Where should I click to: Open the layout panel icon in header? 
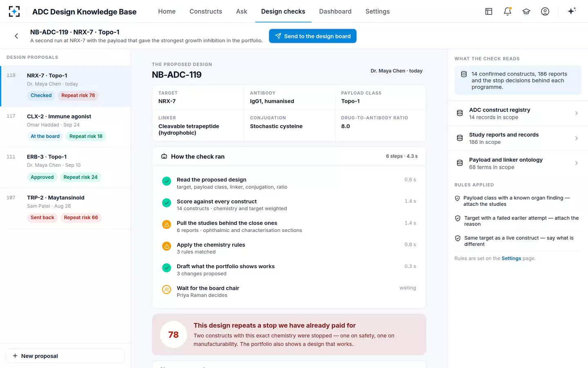point(489,11)
